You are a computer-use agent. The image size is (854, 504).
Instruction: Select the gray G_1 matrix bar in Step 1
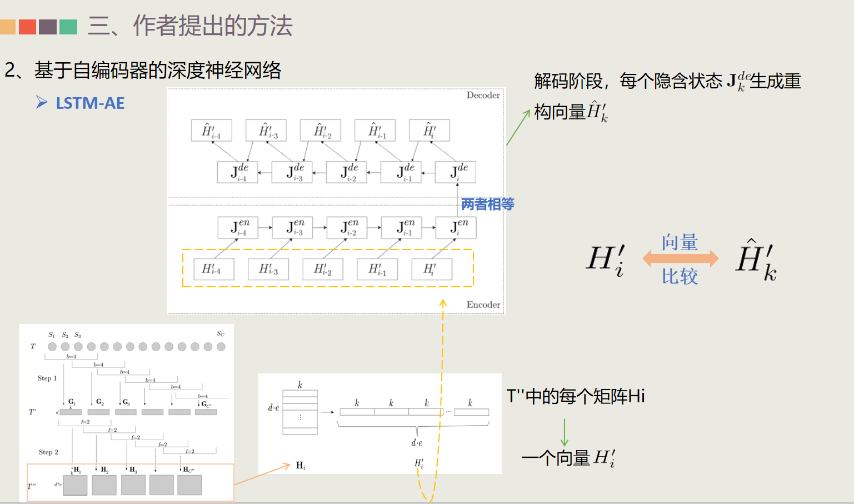coord(72,411)
